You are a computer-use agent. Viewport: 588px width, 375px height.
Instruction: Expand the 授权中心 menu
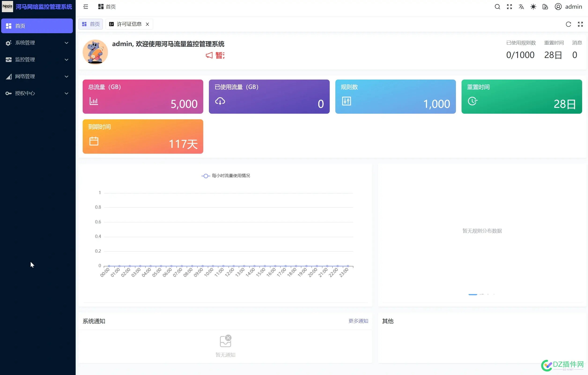pyautogui.click(x=37, y=93)
